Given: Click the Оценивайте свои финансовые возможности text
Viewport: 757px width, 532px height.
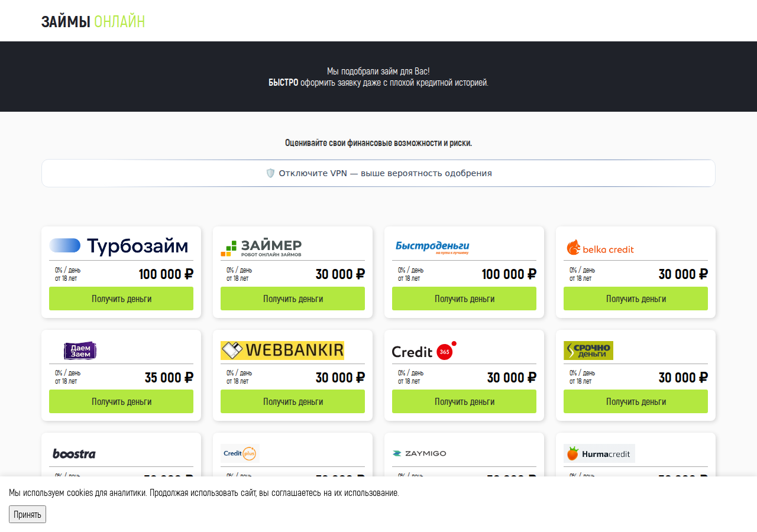Looking at the screenshot, I should [378, 143].
